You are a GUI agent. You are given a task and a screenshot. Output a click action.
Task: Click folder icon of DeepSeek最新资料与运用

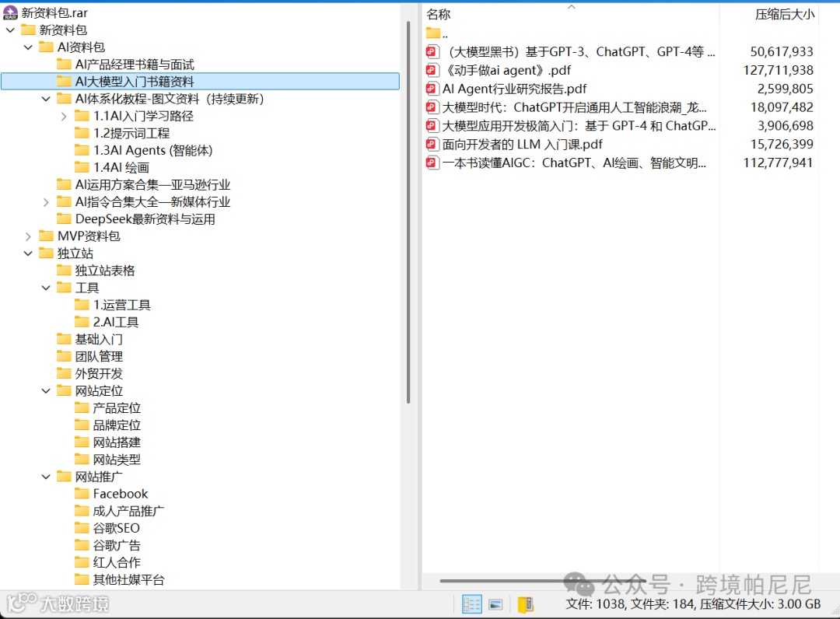65,219
